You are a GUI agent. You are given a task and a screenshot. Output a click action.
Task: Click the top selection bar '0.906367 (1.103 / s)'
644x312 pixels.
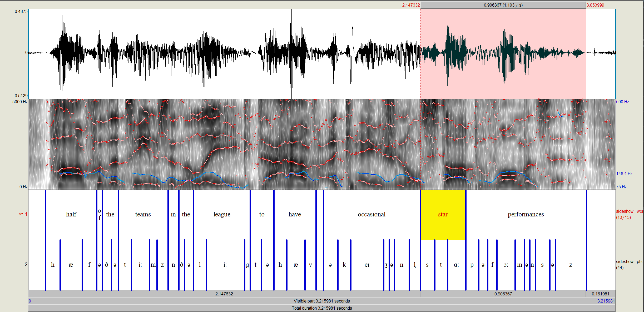pos(503,5)
